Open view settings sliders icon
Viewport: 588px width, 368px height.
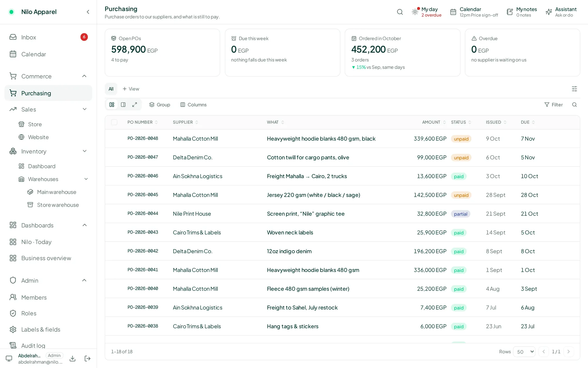[x=574, y=89]
